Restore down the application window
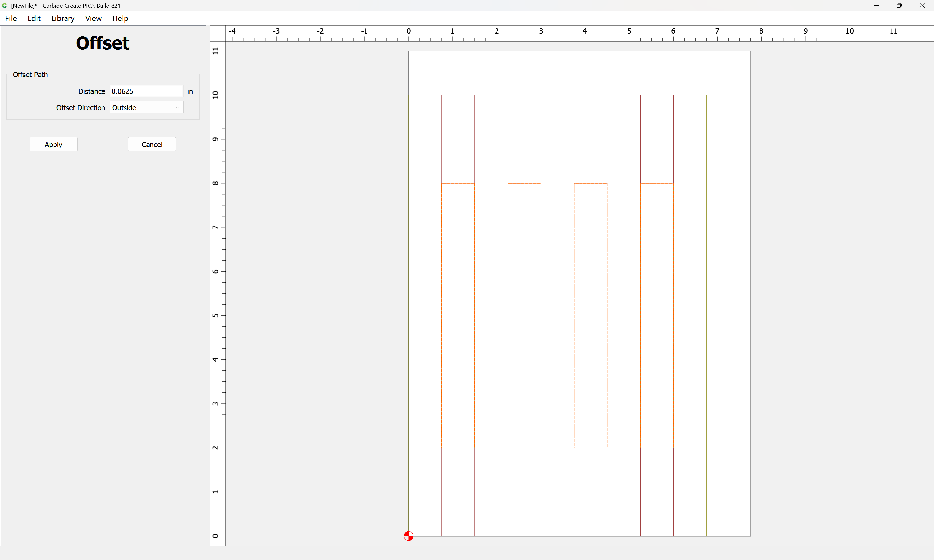Viewport: 934px width, 560px height. [x=899, y=6]
